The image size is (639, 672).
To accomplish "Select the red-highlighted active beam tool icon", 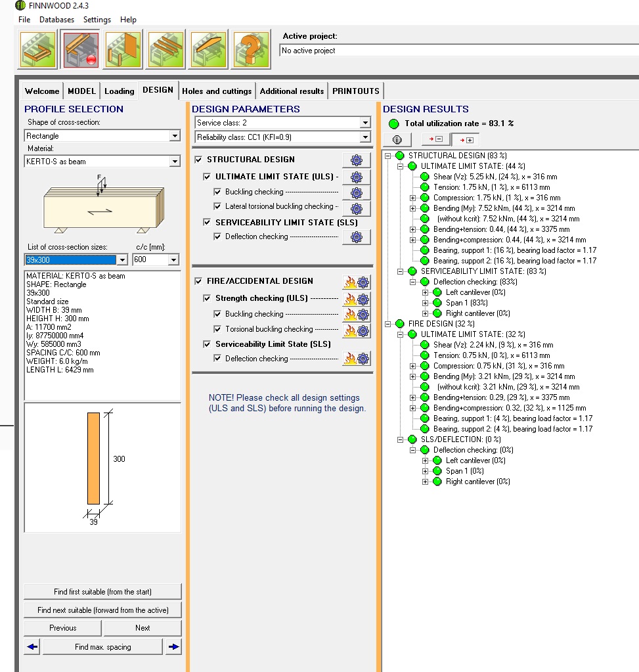I will (80, 49).
